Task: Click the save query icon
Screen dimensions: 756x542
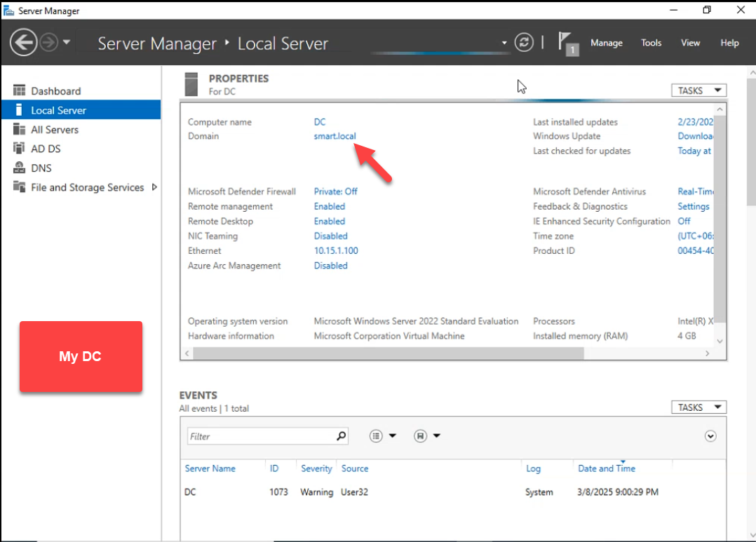Action: (x=421, y=436)
